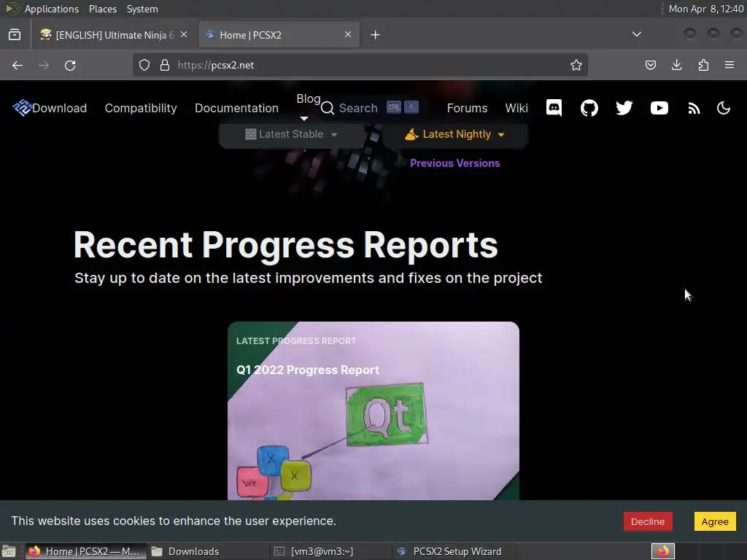
Task: Open the Compatibility page
Action: point(141,108)
